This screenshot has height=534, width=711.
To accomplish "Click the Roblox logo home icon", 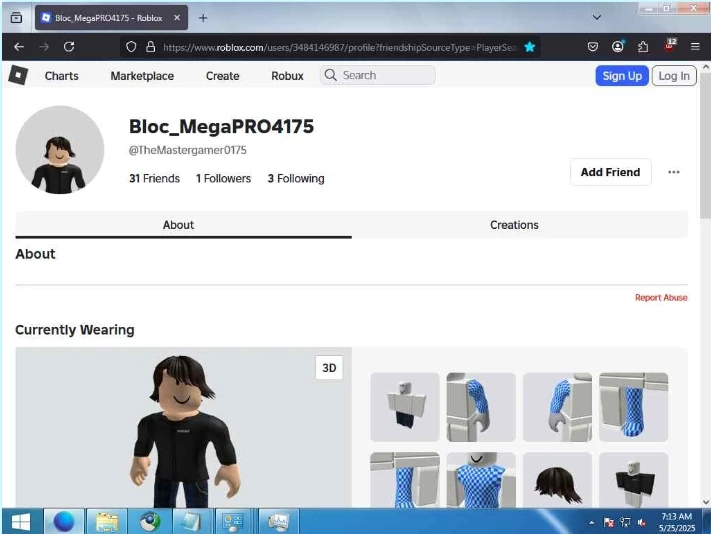I will [18, 75].
